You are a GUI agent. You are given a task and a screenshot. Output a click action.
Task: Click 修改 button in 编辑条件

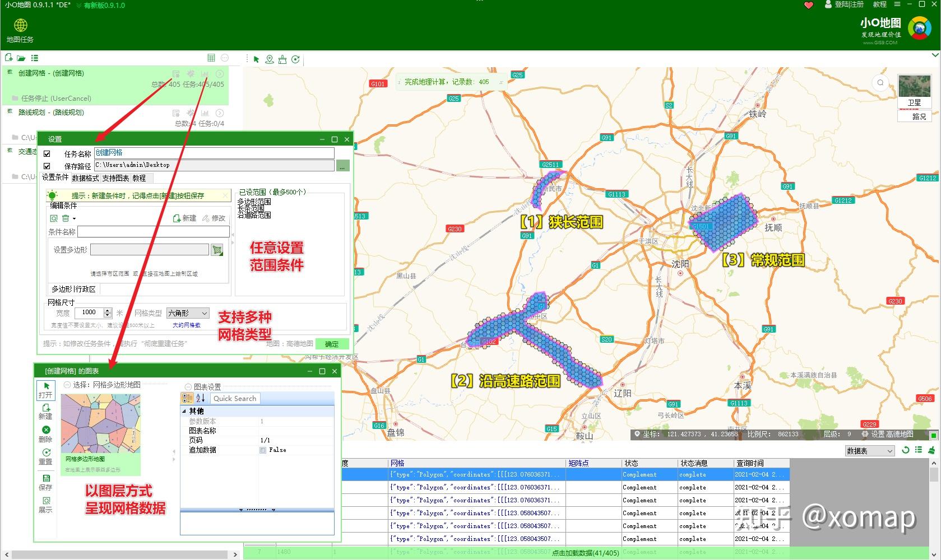coord(214,218)
